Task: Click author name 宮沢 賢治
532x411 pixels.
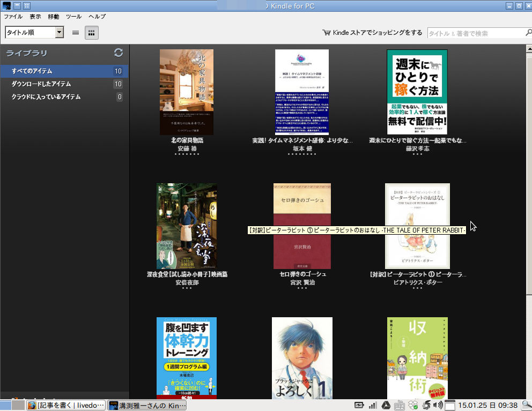Action: (302, 282)
